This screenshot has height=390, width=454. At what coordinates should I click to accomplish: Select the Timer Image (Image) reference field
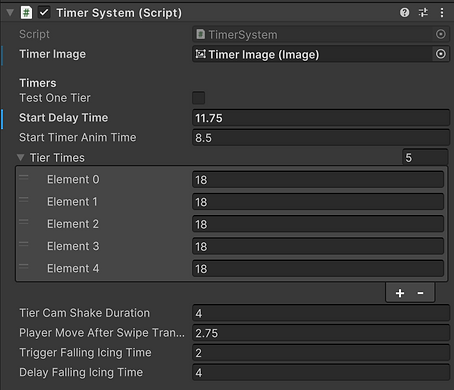click(313, 54)
